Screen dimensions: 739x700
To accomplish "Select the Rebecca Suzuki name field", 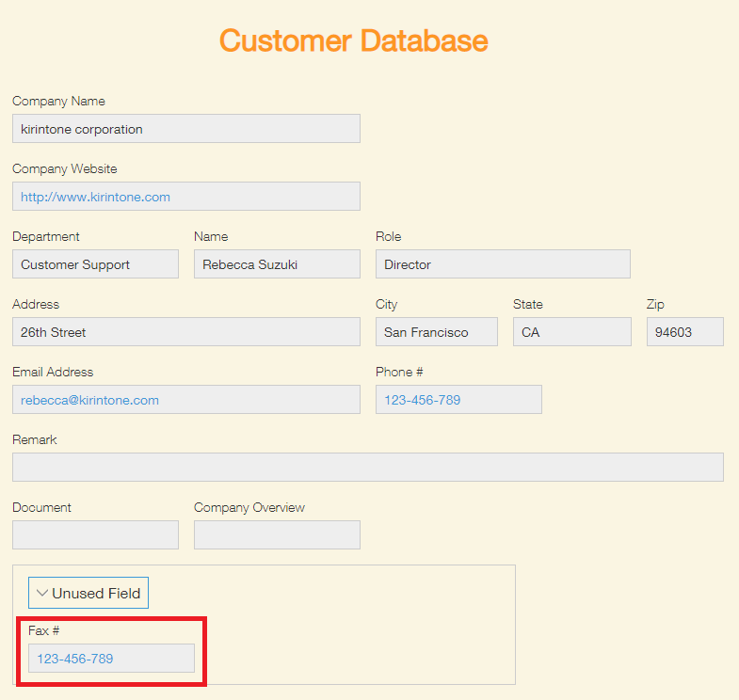I will [277, 264].
